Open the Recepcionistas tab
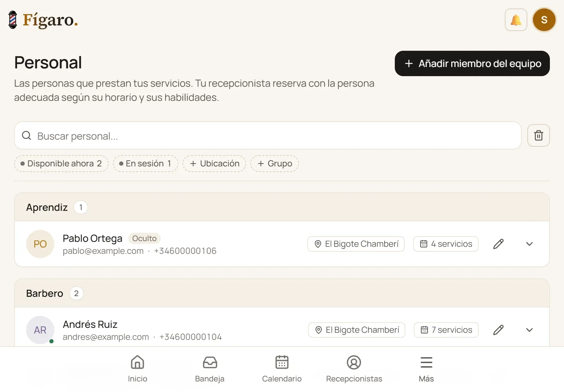Screen dimensions: 564x392 (354, 369)
